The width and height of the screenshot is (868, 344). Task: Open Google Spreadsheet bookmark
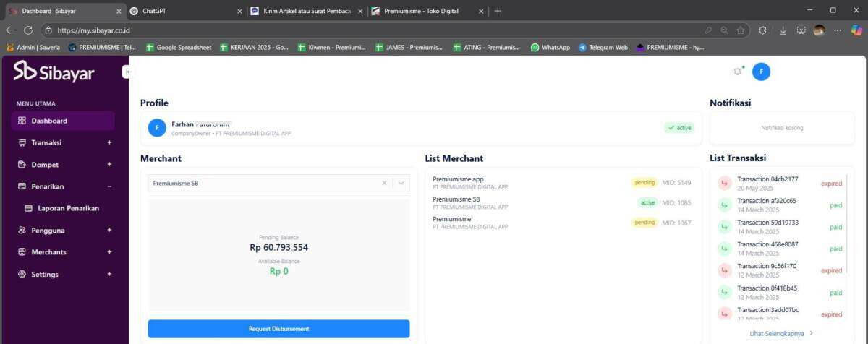(178, 47)
